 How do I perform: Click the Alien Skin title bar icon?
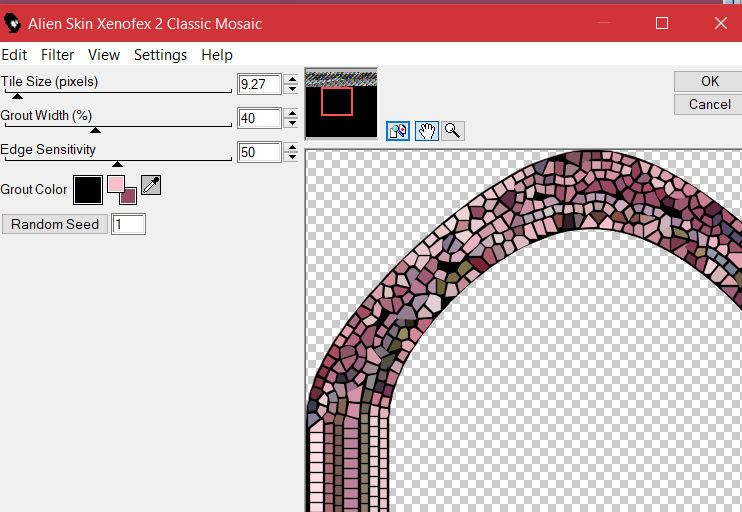pos(12,23)
